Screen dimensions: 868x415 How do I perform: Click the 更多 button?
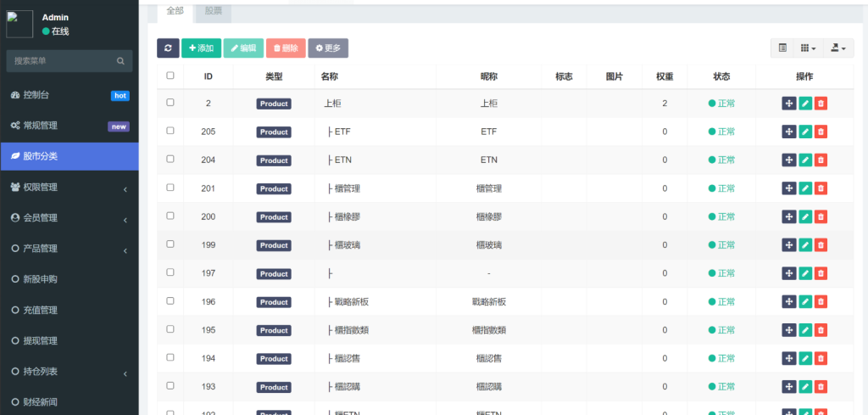[x=328, y=48]
